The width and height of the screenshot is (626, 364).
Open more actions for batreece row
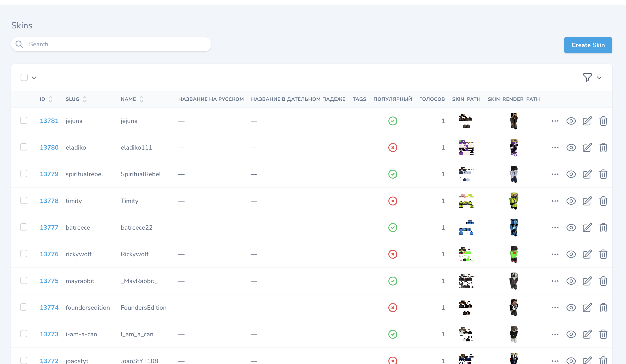tap(555, 228)
